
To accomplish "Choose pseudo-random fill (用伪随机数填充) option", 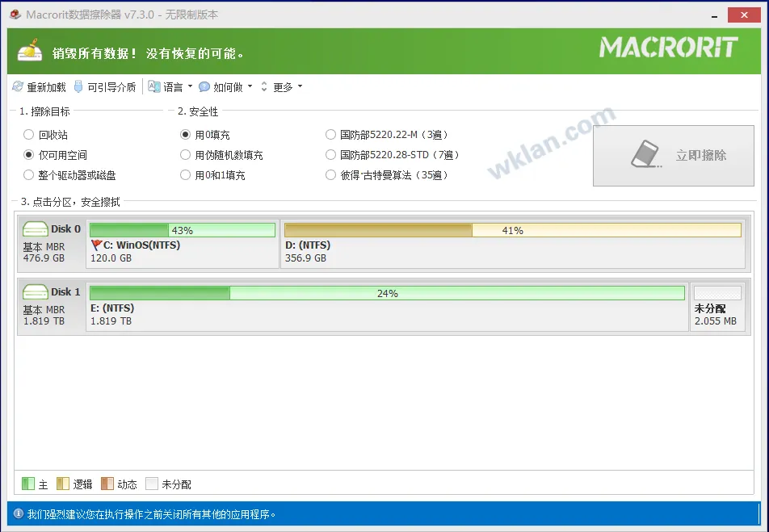I will pyautogui.click(x=185, y=155).
